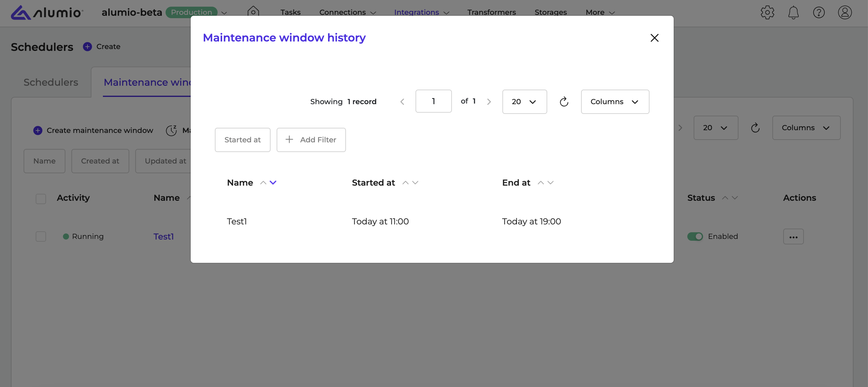Viewport: 868px width, 387px height.
Task: Click the plus icon next to Create
Action: point(87,46)
